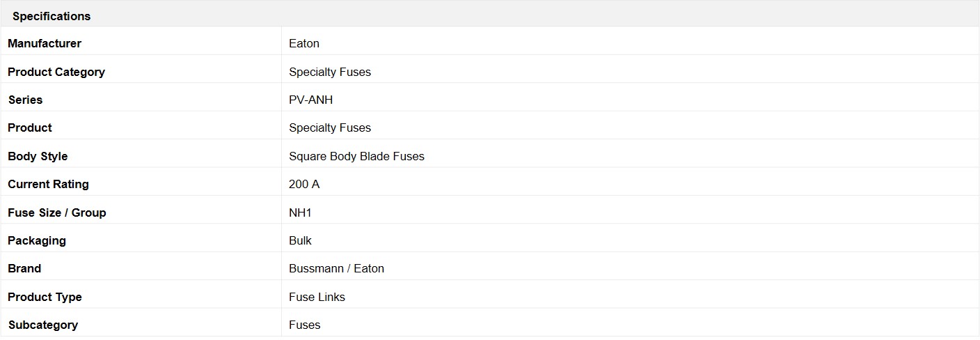This screenshot has height=340, width=980.
Task: Select the Fuses subcategory value
Action: [305, 325]
